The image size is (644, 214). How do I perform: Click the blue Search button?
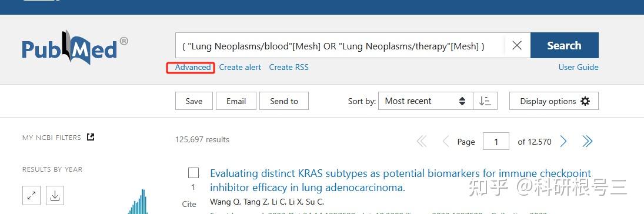(565, 46)
